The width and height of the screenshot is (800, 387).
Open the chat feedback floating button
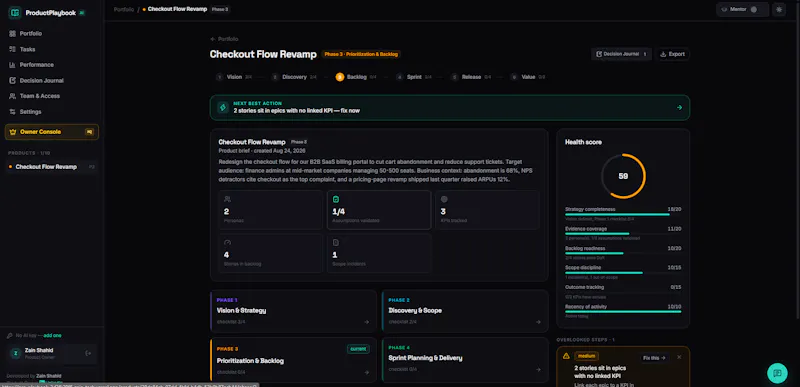(x=777, y=373)
